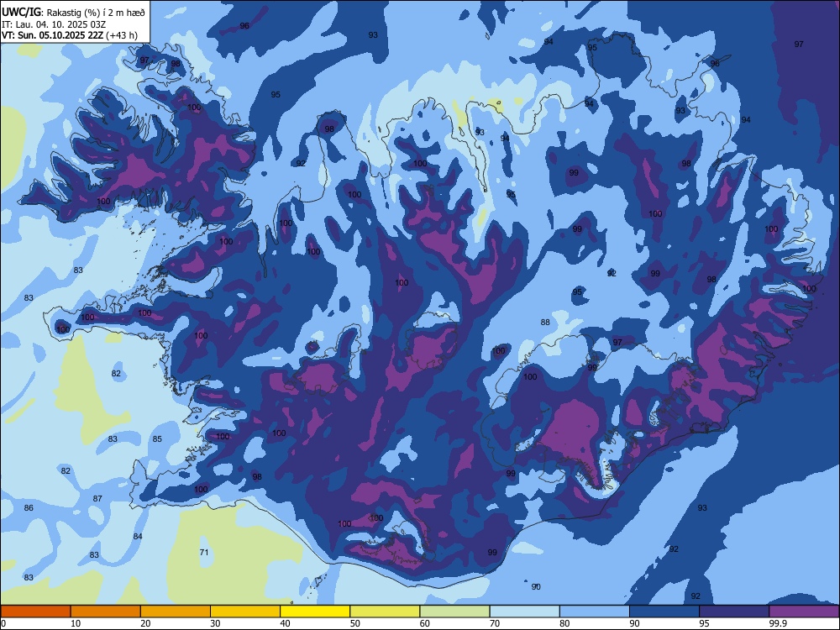Select the 'IT: Lau. 04. 10. 2025 03Z' line
Screen dimensions: 840x630
pyautogui.click(x=54, y=24)
